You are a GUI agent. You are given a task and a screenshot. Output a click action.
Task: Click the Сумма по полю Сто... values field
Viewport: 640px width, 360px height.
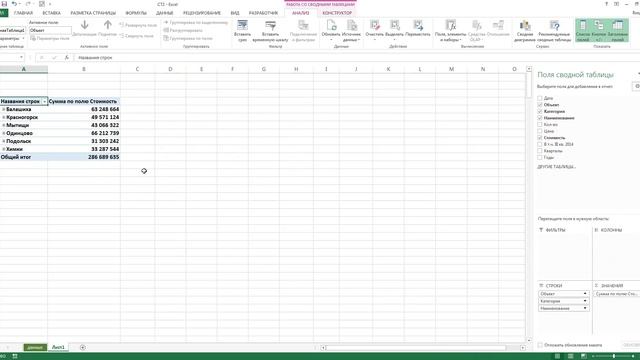click(x=616, y=293)
